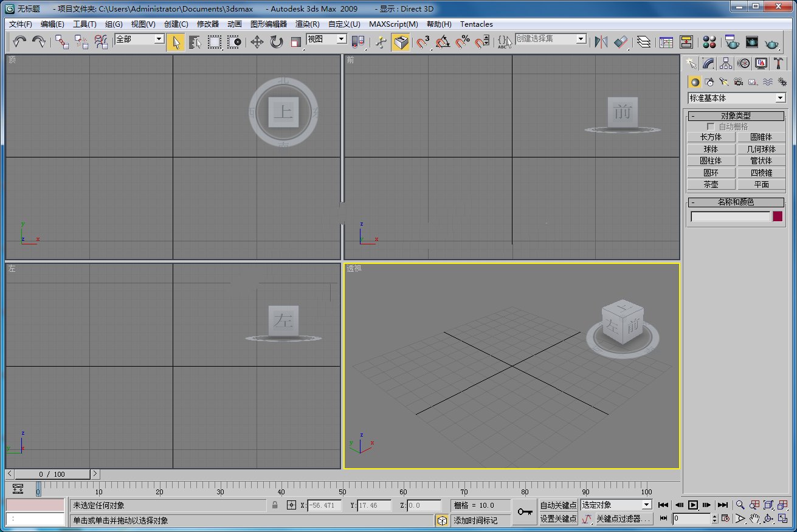Open the 选定对象 key filter dropdown
Image resolution: width=797 pixels, height=532 pixels.
click(x=616, y=505)
